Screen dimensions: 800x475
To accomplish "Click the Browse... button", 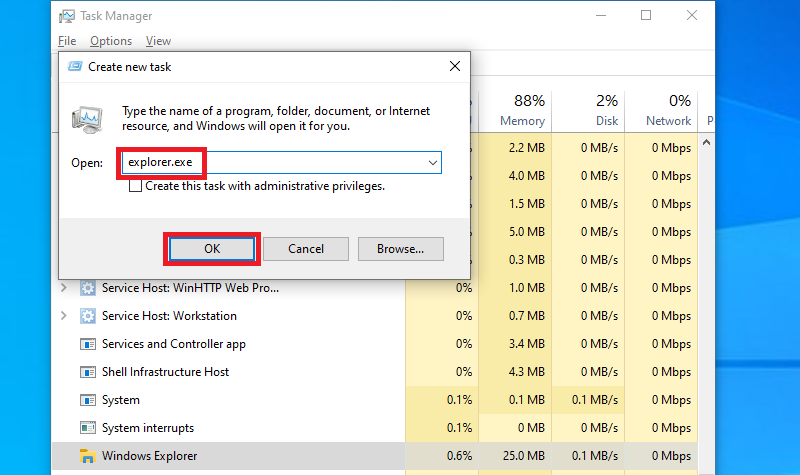I will click(400, 249).
